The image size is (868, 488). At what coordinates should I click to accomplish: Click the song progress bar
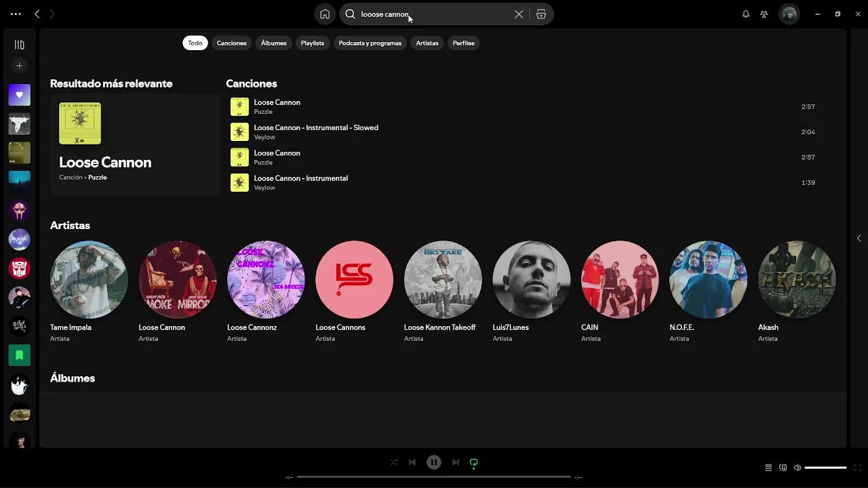click(434, 477)
